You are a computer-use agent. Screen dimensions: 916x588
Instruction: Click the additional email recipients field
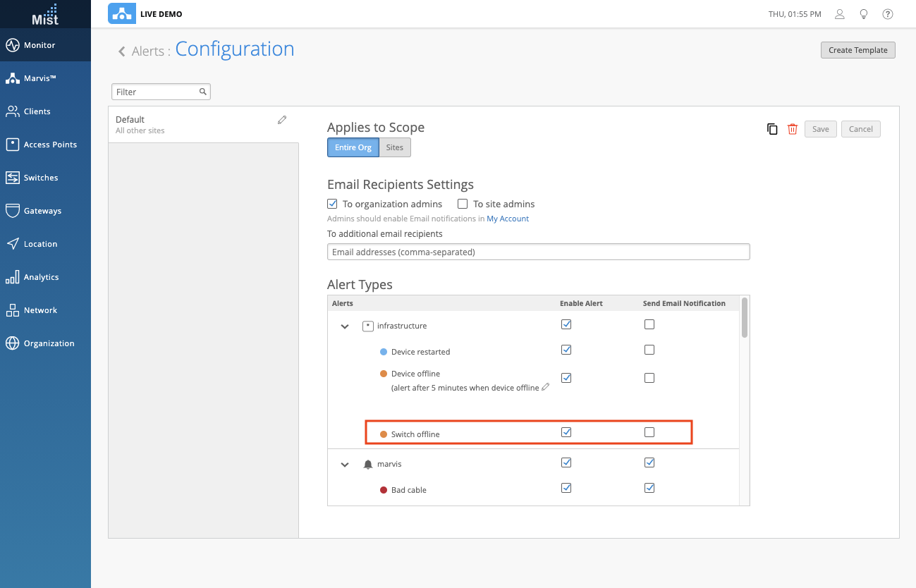tap(538, 252)
